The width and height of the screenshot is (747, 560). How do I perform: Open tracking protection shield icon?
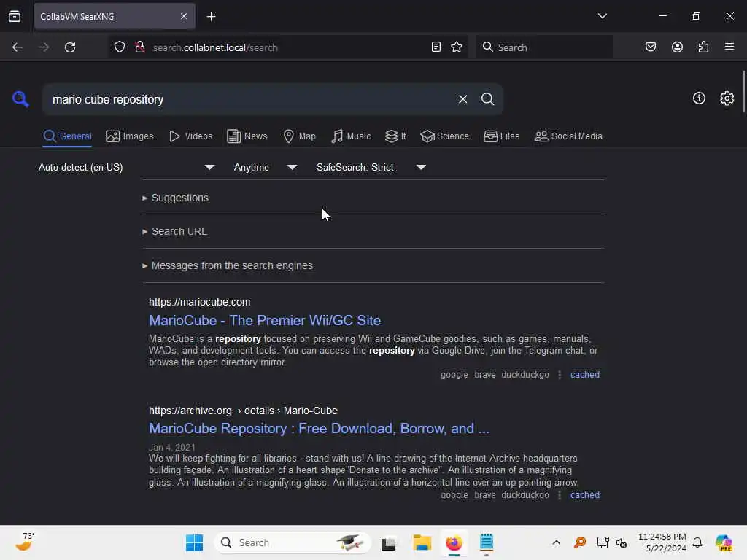point(120,47)
